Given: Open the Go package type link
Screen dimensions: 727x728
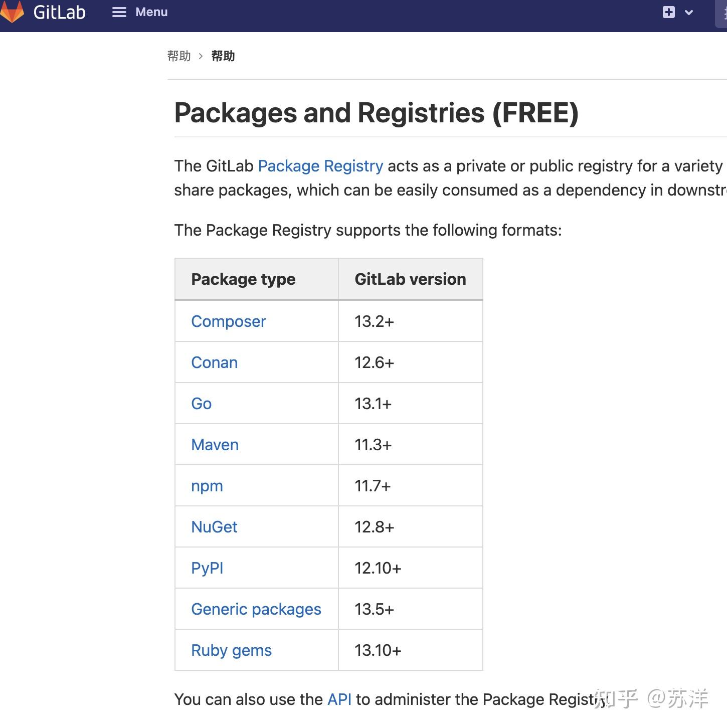Looking at the screenshot, I should [201, 404].
